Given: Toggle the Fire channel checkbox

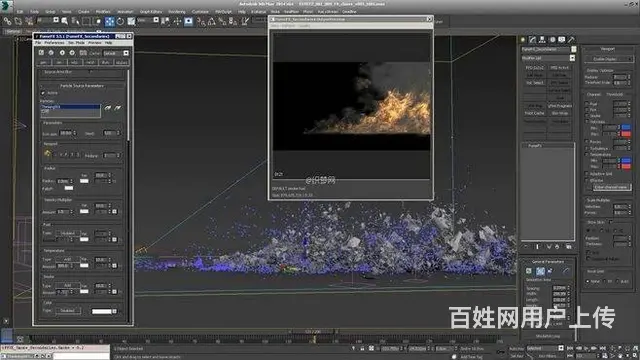Looking at the screenshot, I should [x=587, y=110].
